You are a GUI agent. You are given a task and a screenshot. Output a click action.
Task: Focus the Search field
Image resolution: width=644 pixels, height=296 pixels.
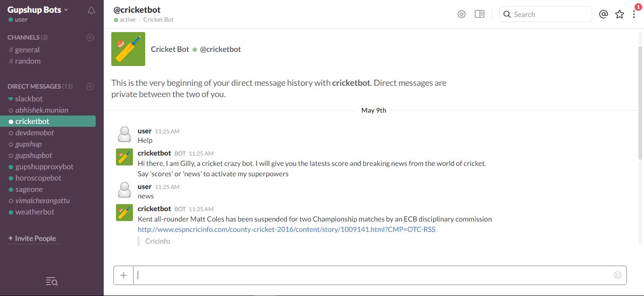point(545,14)
